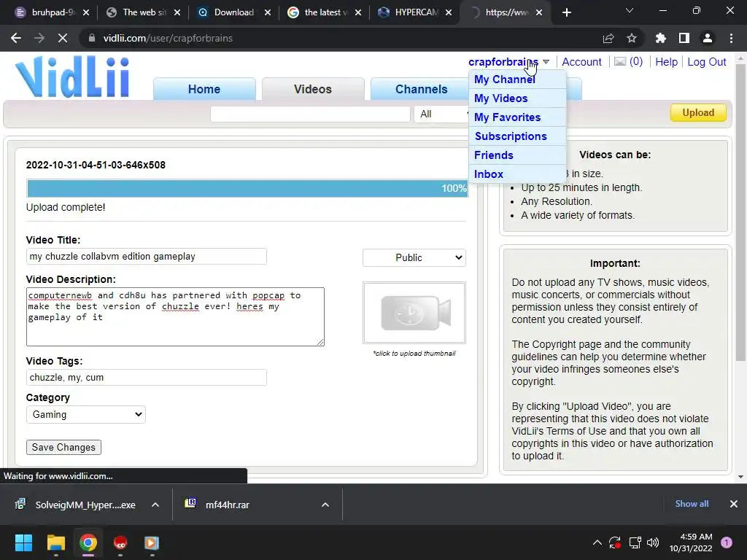Click the Chrome taskbar icon
This screenshot has width=747, height=560.
(88, 542)
